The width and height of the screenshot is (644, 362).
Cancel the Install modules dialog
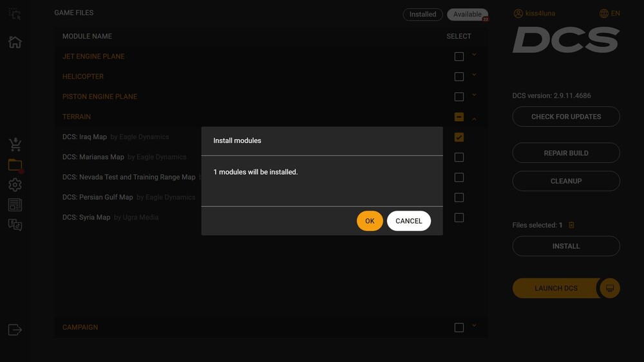tap(409, 221)
